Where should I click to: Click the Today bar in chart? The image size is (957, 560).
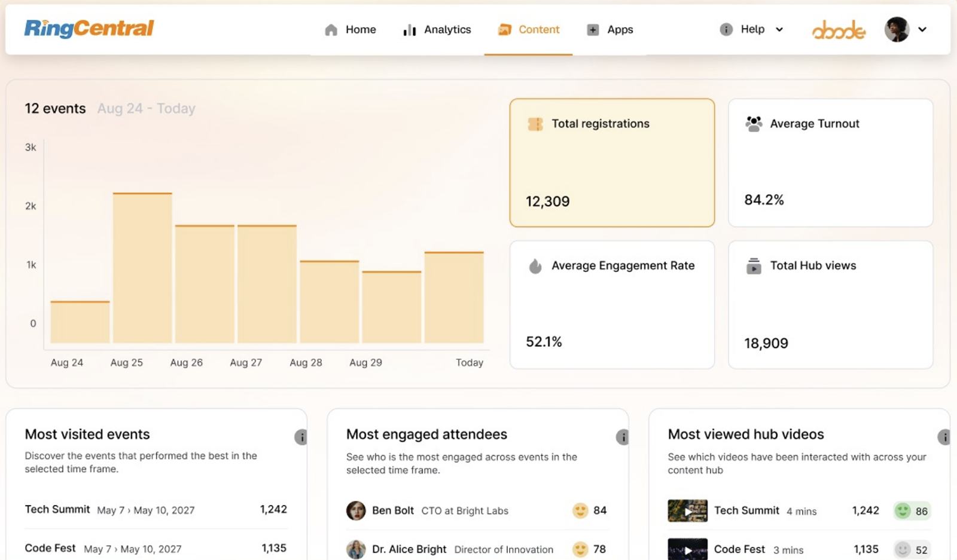[454, 298]
